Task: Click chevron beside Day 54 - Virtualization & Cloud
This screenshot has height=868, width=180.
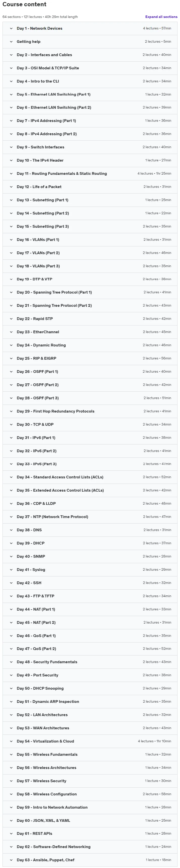Action: [x=11, y=741]
